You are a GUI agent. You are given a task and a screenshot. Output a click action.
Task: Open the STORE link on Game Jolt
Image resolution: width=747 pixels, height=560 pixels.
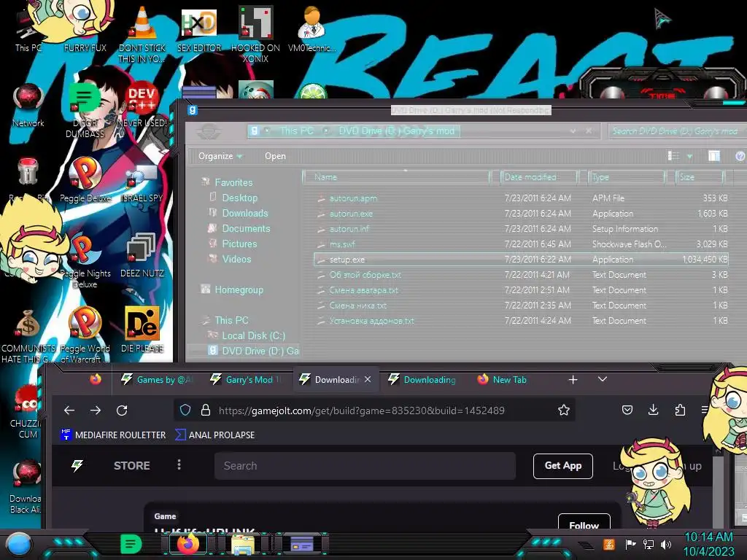[x=131, y=466]
